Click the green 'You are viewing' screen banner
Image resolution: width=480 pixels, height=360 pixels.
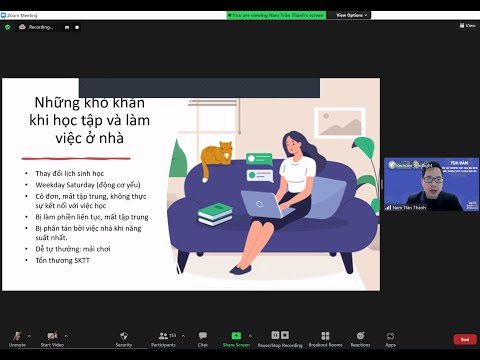(276, 15)
